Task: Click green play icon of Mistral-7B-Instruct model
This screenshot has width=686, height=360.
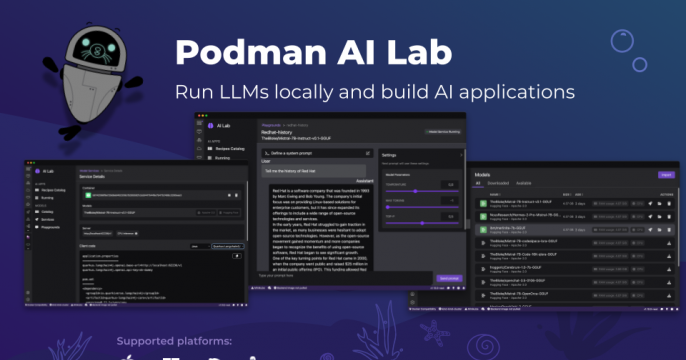Action: tap(483, 203)
